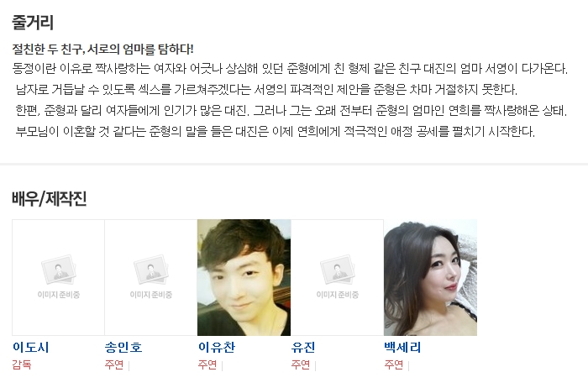
Task: Click the placeholder image icon above 유진
Action: (x=337, y=277)
